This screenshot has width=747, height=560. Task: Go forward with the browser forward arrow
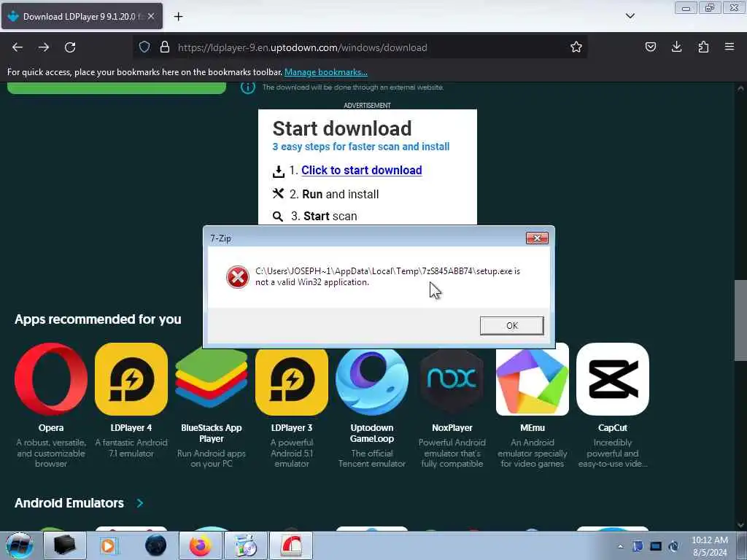44,47
